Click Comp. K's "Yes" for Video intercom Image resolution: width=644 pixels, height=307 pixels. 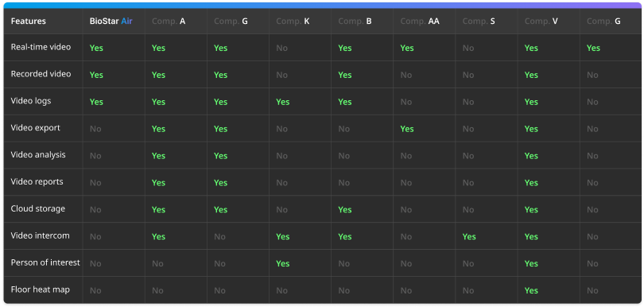(x=282, y=237)
